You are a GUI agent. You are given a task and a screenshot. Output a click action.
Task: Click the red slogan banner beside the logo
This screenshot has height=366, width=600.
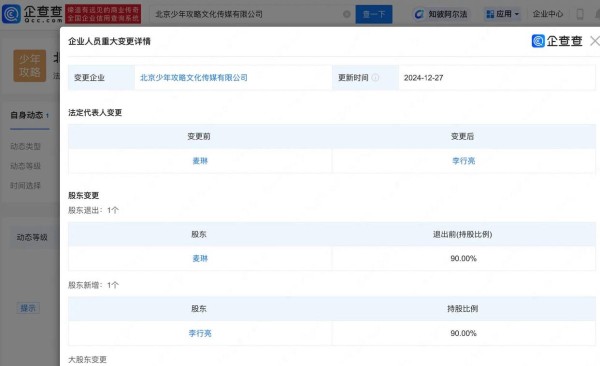coord(103,14)
